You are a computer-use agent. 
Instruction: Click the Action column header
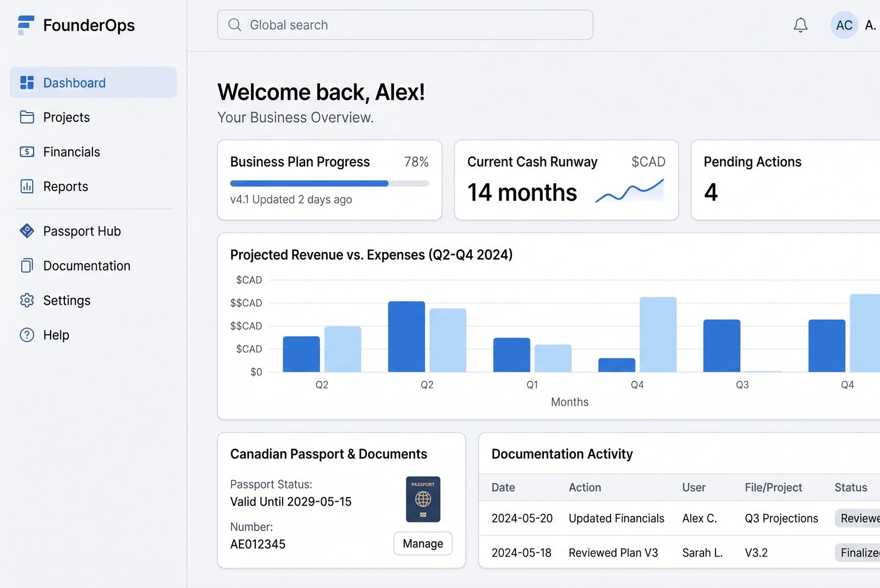pyautogui.click(x=585, y=487)
